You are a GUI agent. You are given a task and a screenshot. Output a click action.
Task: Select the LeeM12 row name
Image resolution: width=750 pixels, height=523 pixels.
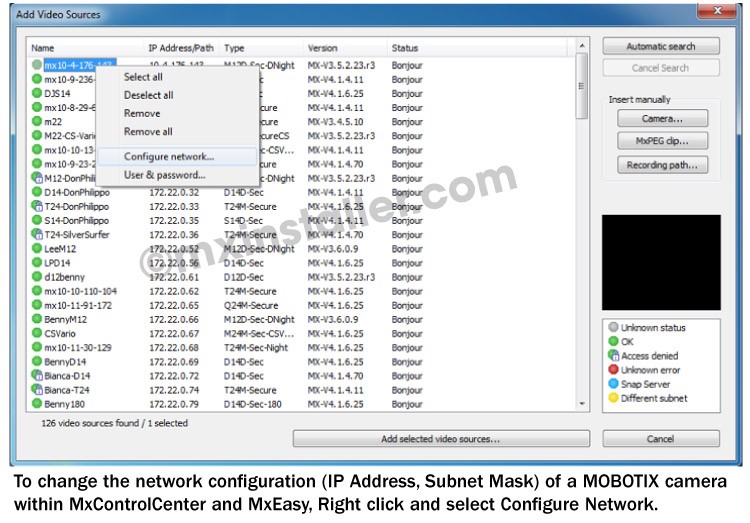point(60,249)
